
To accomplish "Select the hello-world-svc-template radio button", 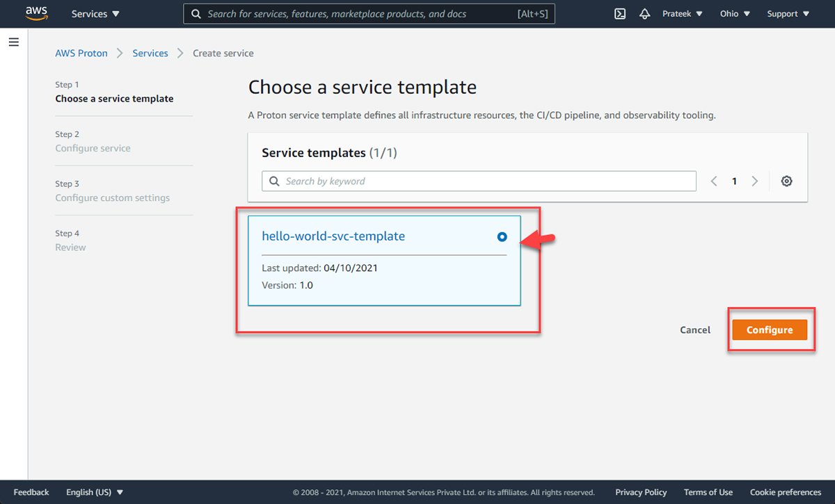I will (x=502, y=236).
